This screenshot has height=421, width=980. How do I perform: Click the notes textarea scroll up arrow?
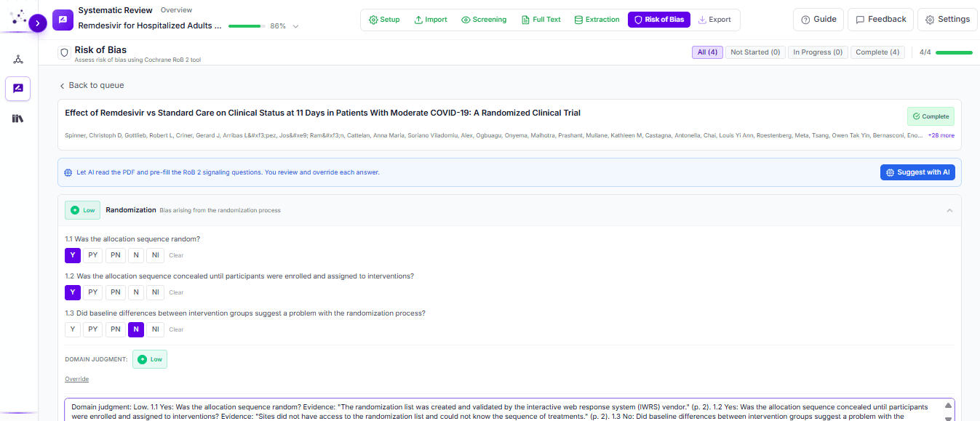(948, 406)
